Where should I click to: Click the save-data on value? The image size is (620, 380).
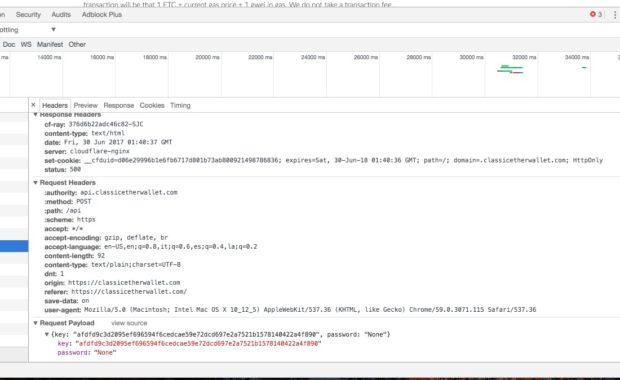tap(85, 301)
